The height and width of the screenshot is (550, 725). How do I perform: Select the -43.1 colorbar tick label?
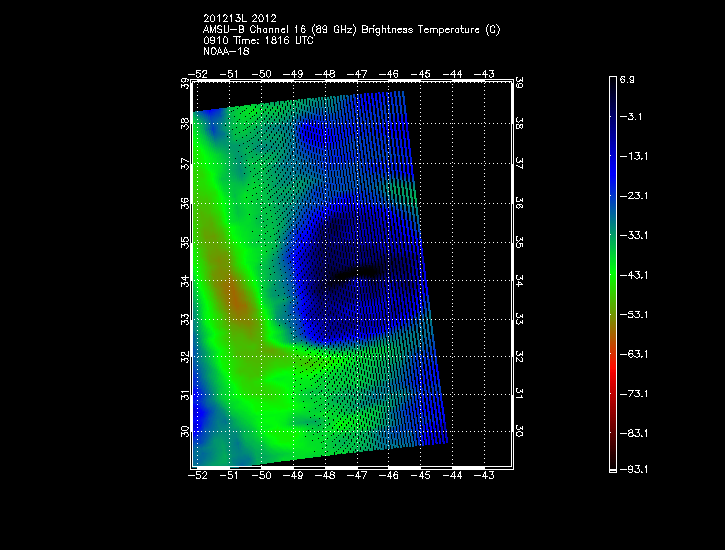634,275
